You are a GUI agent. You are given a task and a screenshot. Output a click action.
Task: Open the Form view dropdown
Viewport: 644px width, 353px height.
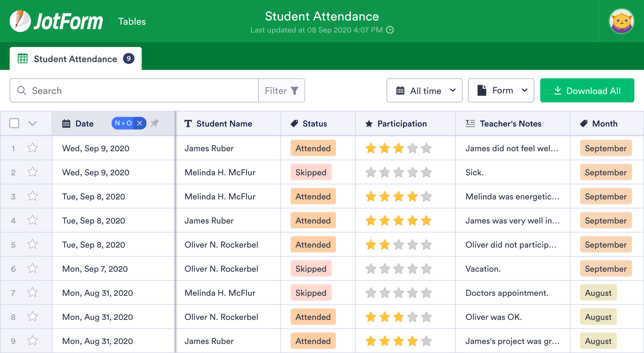pyautogui.click(x=501, y=91)
